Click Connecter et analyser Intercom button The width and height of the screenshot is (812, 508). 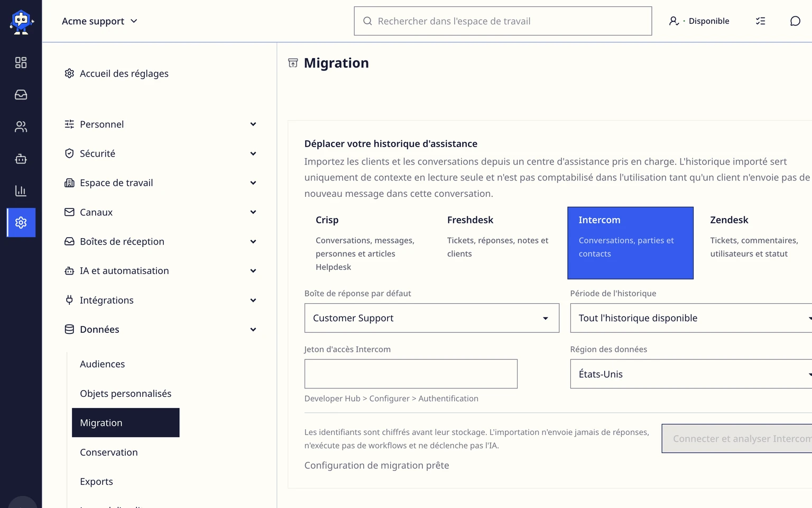(737, 439)
